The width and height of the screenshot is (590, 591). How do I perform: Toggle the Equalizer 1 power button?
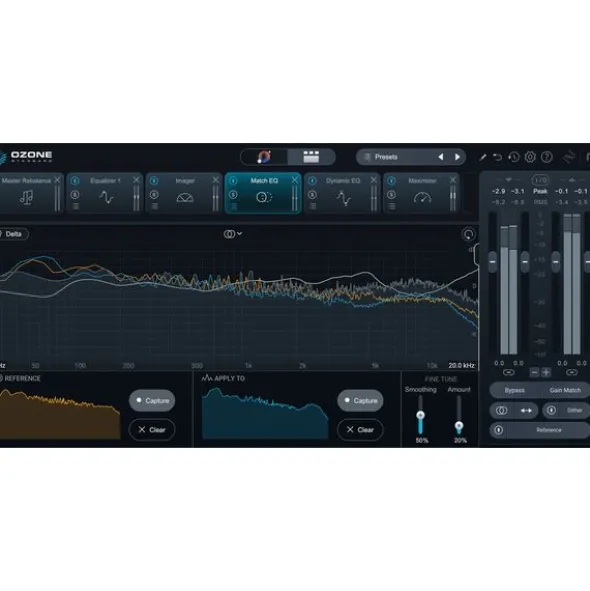[75, 181]
